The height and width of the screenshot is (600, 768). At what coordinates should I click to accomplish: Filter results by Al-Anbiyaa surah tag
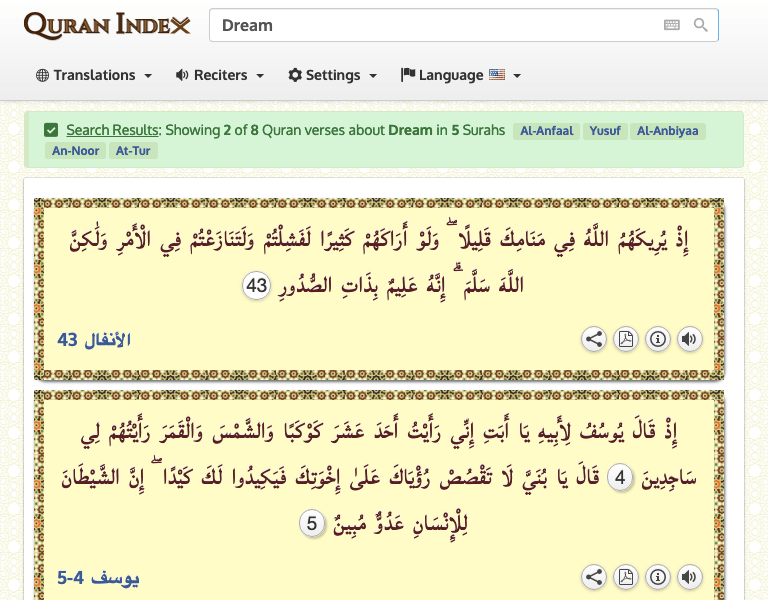pos(668,131)
